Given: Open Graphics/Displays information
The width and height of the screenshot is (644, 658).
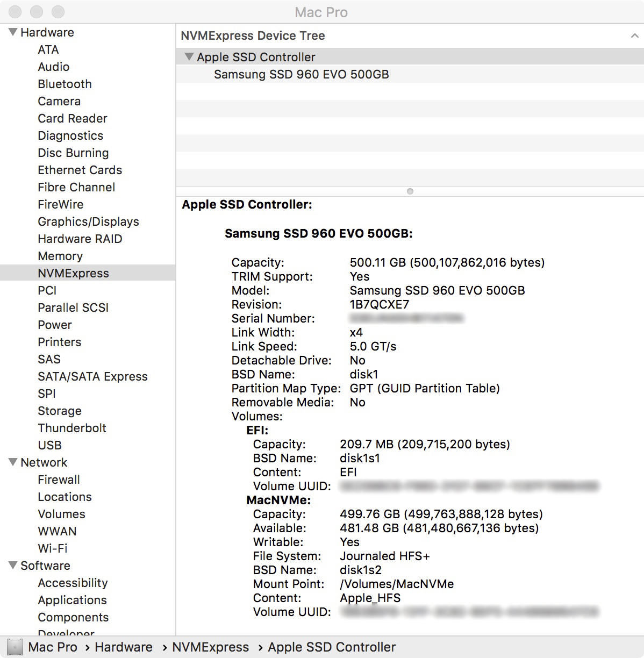Looking at the screenshot, I should click(x=88, y=221).
